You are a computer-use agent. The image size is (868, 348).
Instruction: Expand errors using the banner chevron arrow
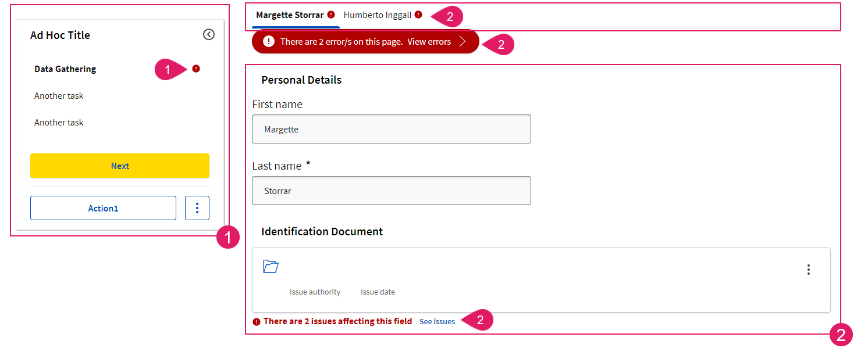(x=463, y=42)
